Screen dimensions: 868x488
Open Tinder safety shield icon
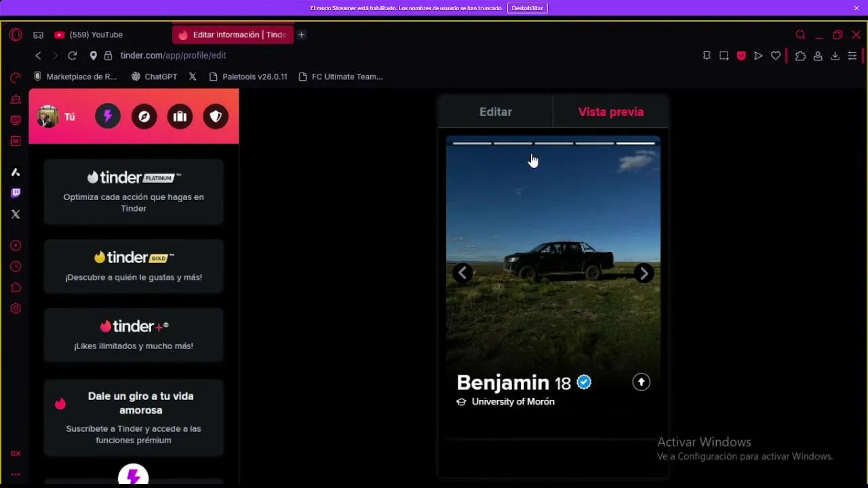tap(216, 117)
